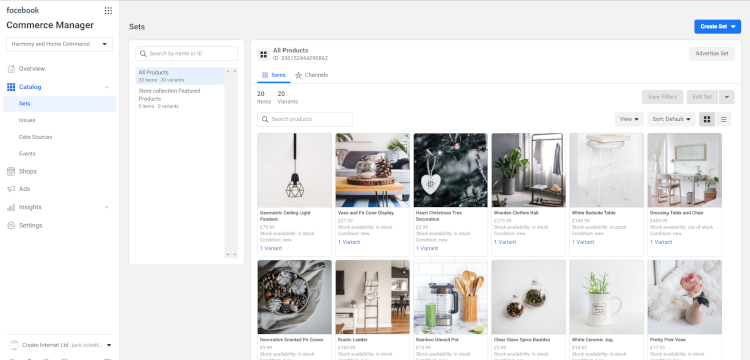Viewport: 750px width, 360px height.
Task: Open the Heart Christmas Tree Decoration thumbnail
Action: click(x=451, y=170)
